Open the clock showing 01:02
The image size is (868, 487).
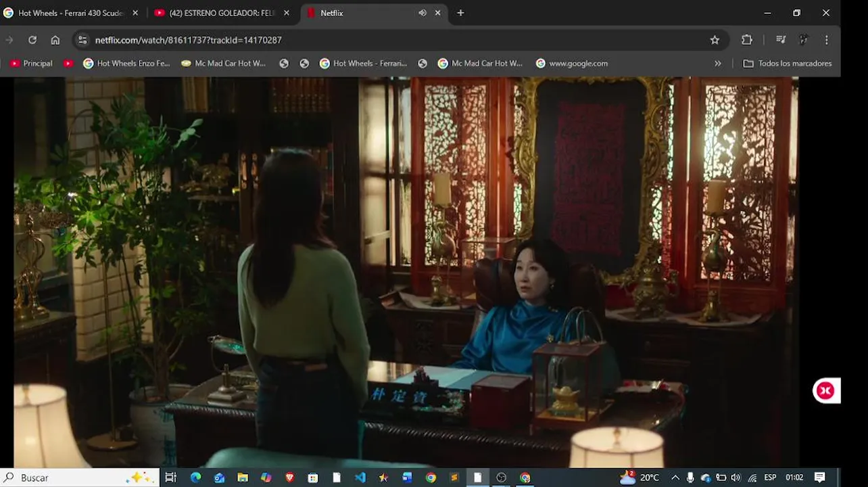[794, 478]
